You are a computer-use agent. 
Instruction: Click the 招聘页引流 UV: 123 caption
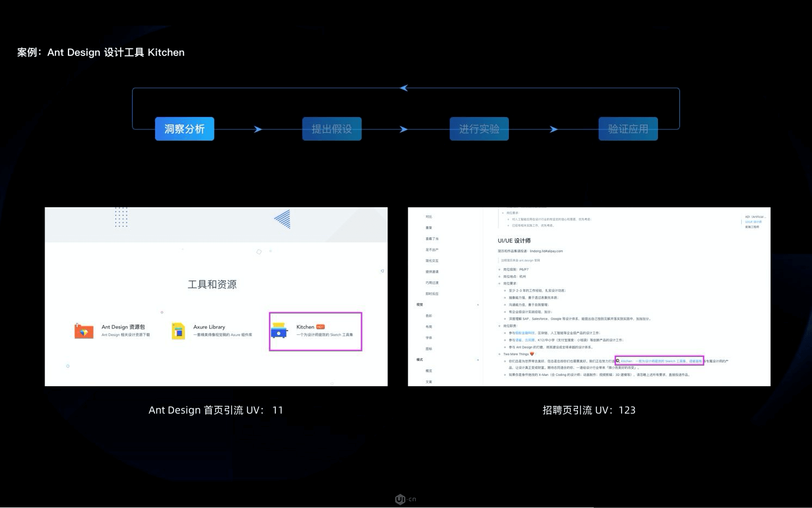(x=589, y=410)
